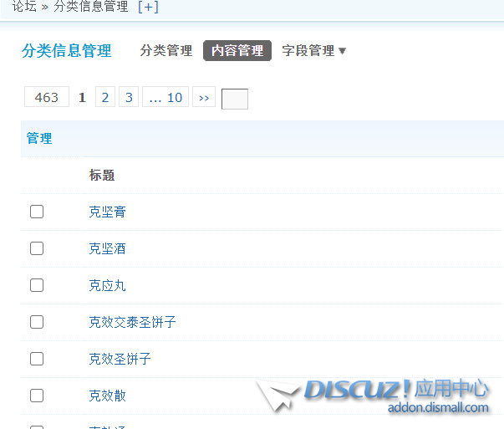Open the 克效交泰圣饼子 entry
Viewport: 504px width, 429px height.
132,322
